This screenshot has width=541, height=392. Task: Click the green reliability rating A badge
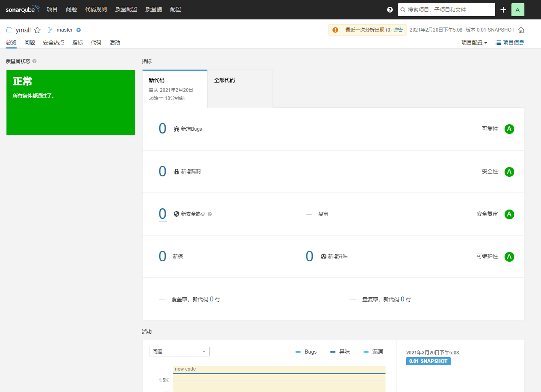pyautogui.click(x=509, y=129)
